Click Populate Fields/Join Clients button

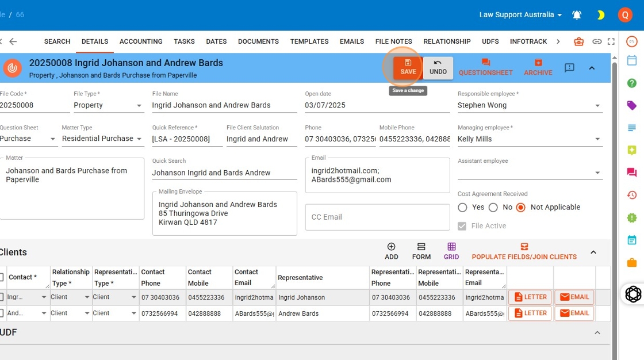pos(524,251)
